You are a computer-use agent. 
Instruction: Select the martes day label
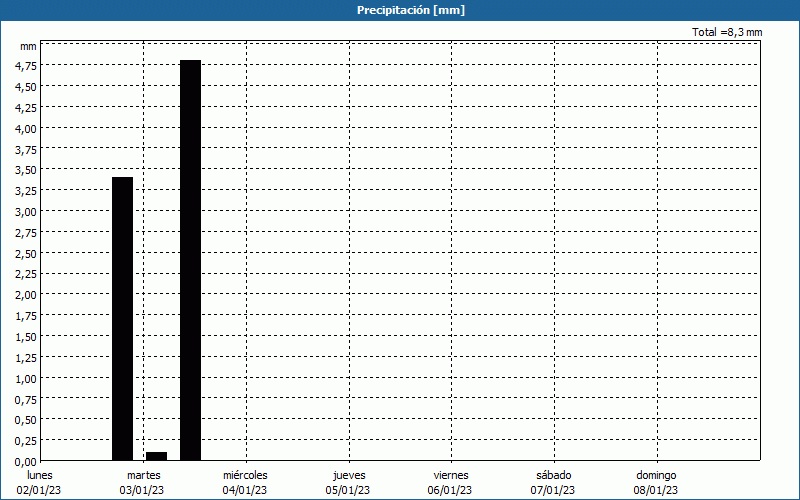click(144, 475)
